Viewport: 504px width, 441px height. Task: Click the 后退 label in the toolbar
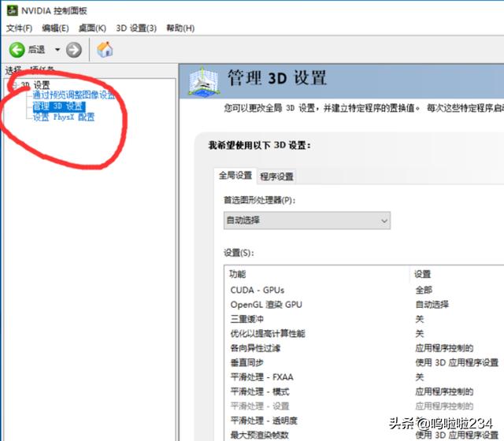[x=36, y=50]
